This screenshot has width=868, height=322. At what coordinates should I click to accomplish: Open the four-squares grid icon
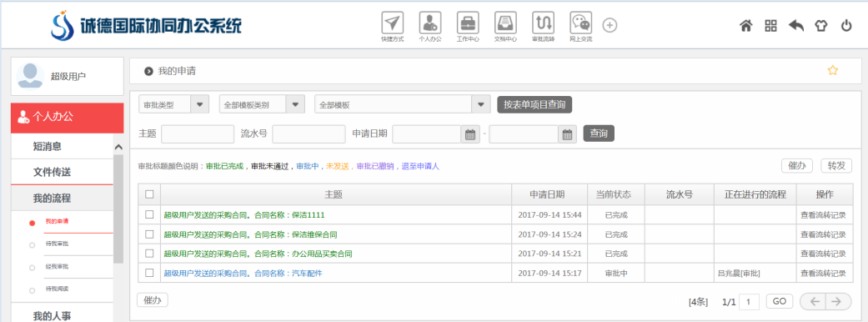771,26
